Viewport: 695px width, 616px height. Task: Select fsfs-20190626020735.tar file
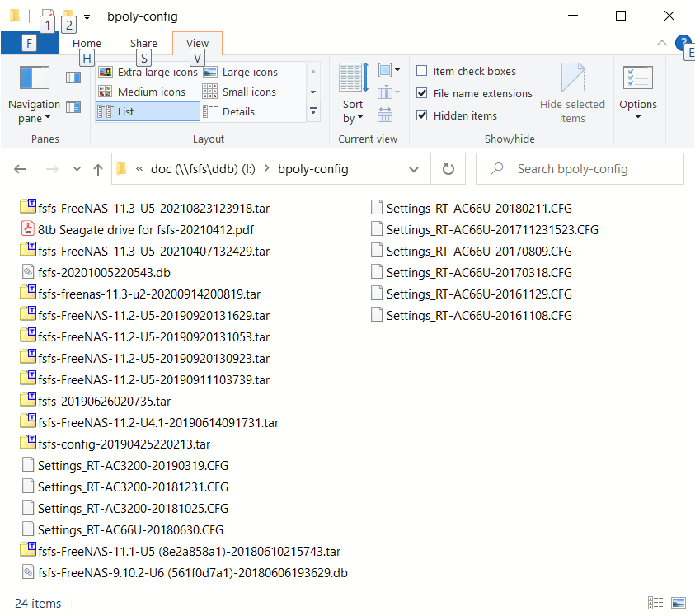pyautogui.click(x=96, y=401)
